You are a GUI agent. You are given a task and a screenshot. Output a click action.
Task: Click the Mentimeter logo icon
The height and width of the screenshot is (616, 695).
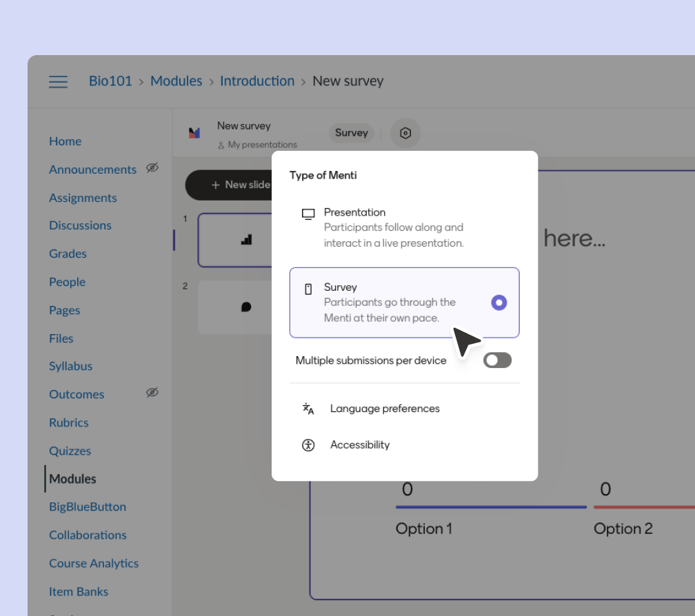[194, 133]
